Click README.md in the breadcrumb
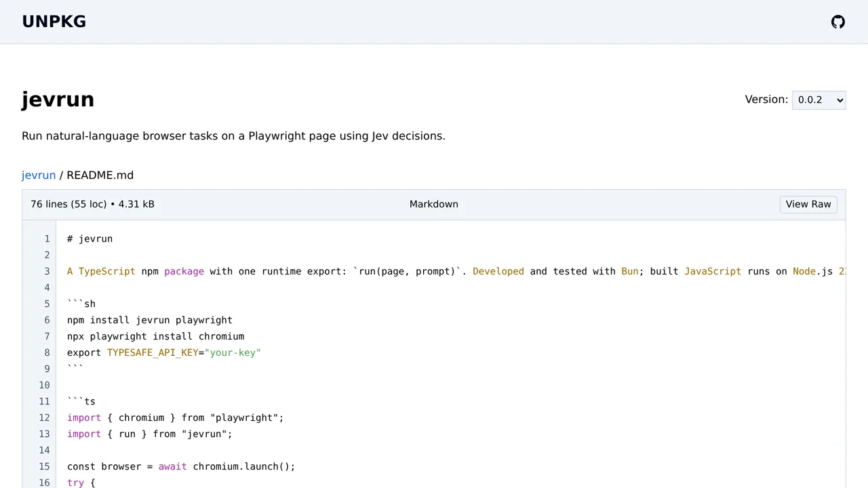 point(100,175)
